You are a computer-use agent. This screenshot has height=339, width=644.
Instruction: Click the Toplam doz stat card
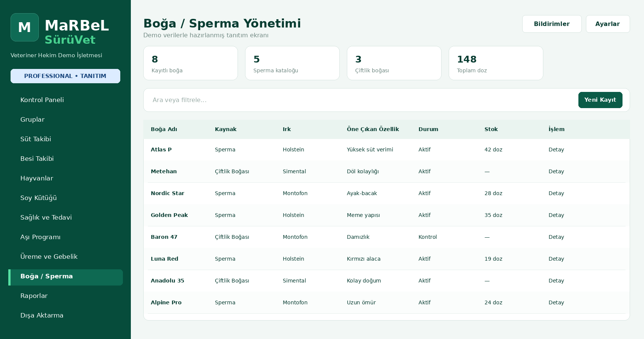pyautogui.click(x=496, y=63)
